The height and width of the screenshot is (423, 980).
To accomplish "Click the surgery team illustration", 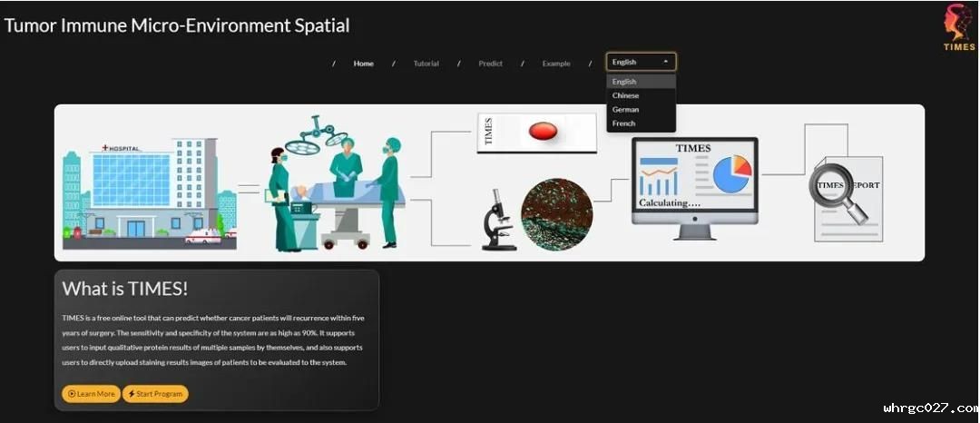I will (x=334, y=184).
